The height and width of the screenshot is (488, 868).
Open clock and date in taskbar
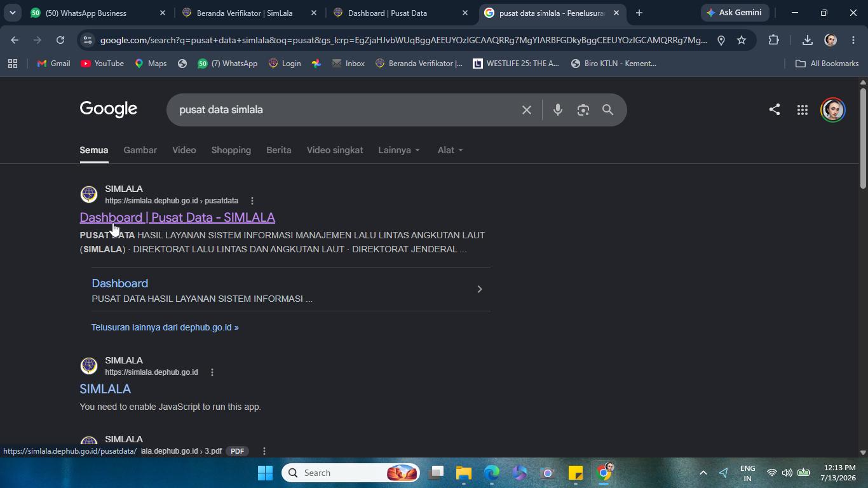coord(837,473)
